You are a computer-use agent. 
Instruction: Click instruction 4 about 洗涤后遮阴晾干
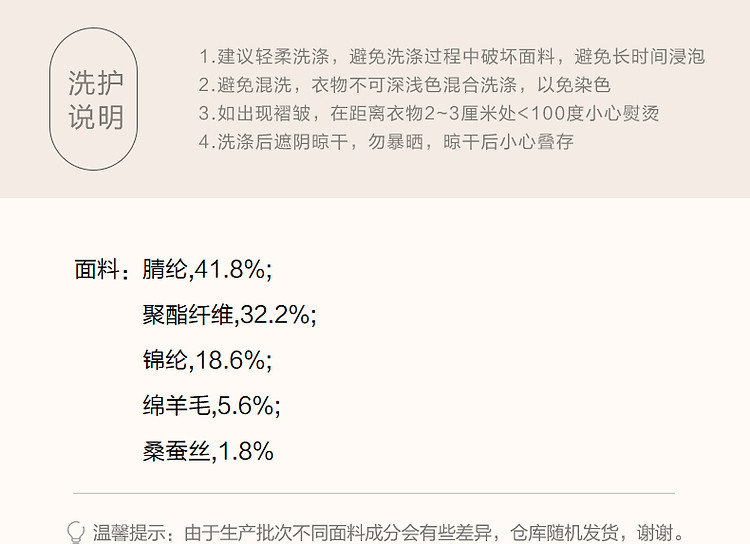click(386, 141)
